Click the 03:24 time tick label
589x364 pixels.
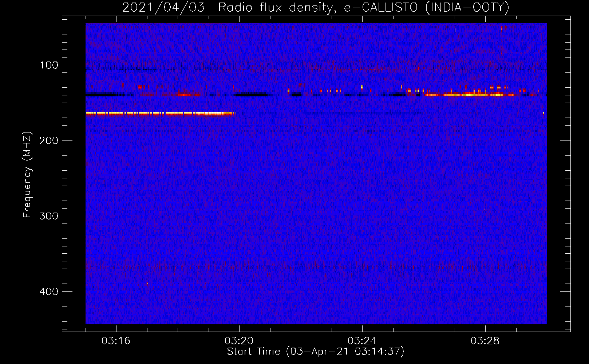pyautogui.click(x=362, y=341)
